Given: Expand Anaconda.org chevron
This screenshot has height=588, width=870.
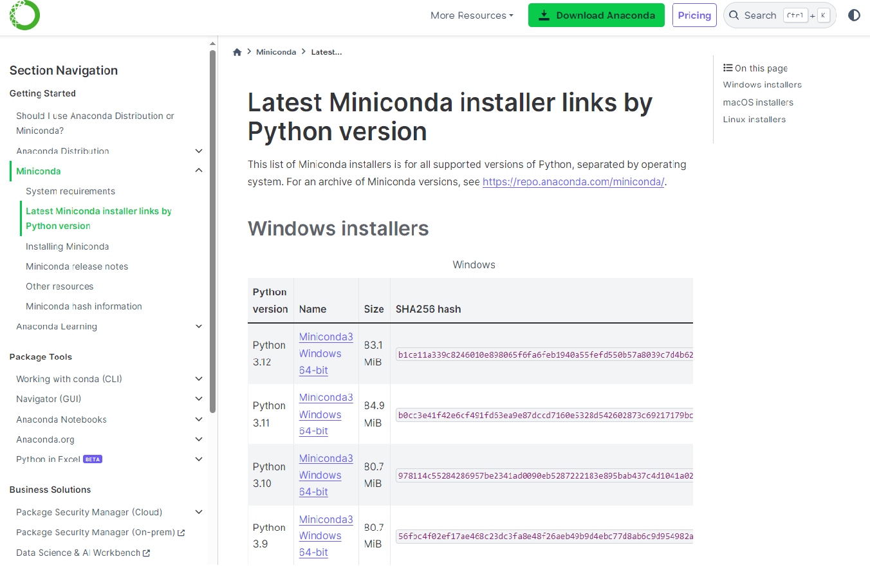Looking at the screenshot, I should pos(199,439).
